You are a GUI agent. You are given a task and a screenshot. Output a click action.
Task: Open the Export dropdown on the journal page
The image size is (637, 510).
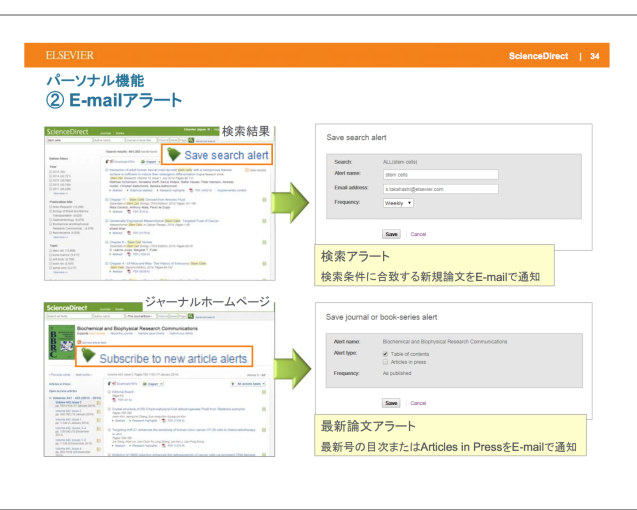(153, 384)
